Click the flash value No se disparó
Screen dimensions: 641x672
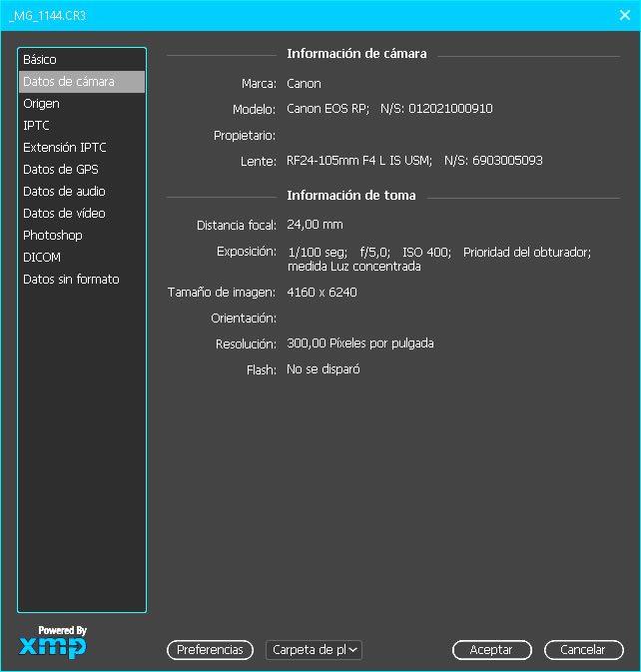click(x=323, y=369)
